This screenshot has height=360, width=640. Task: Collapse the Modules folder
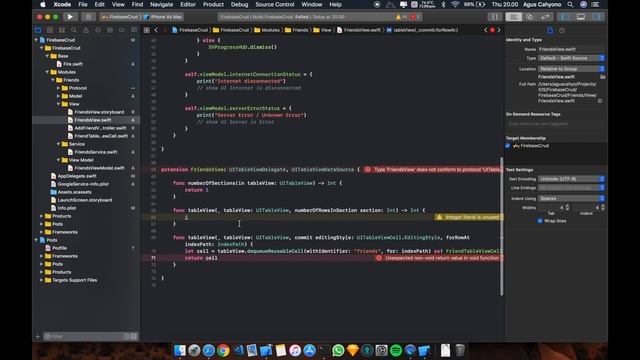pos(47,72)
